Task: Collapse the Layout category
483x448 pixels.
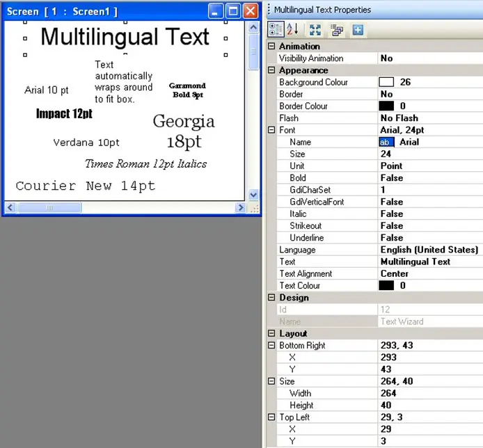Action: [271, 333]
